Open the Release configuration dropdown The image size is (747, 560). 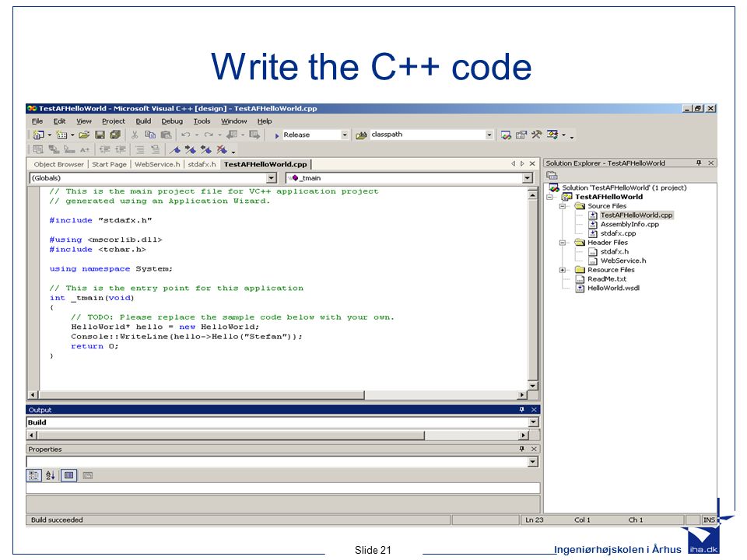345,135
